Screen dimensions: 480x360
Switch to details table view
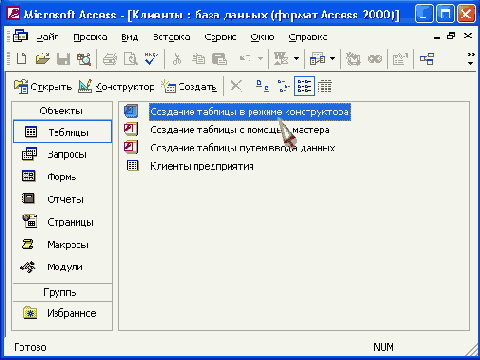[x=325, y=86]
